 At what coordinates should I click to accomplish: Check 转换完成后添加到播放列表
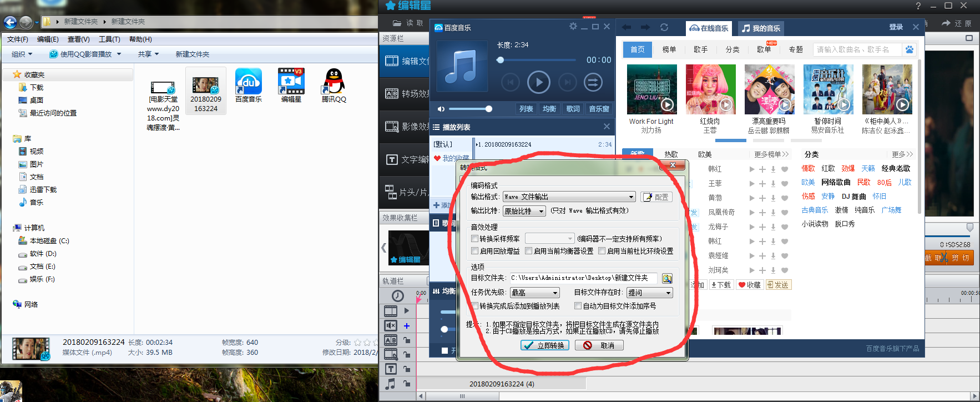[x=475, y=306]
